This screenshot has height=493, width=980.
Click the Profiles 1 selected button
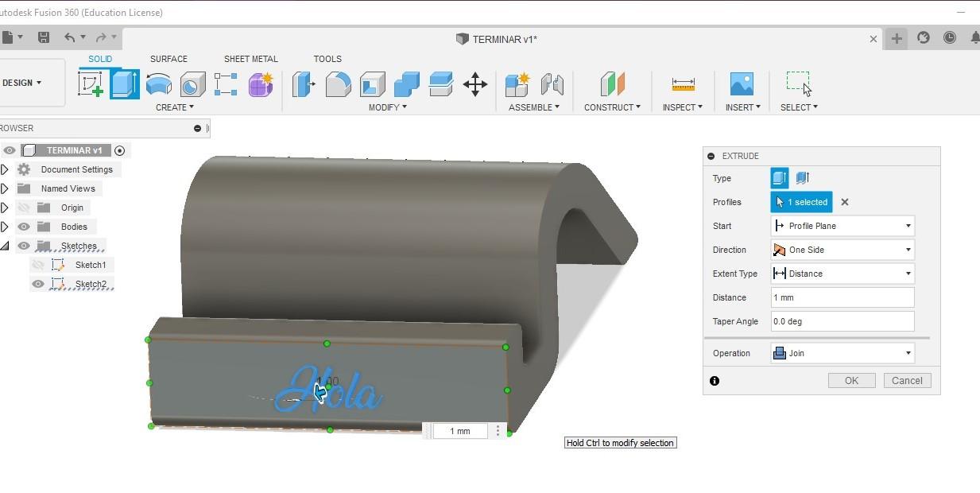(x=801, y=202)
